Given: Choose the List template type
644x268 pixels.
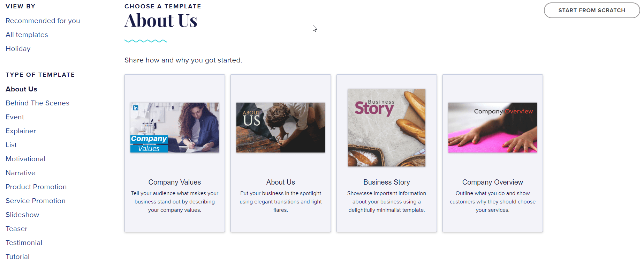Looking at the screenshot, I should 11,145.
